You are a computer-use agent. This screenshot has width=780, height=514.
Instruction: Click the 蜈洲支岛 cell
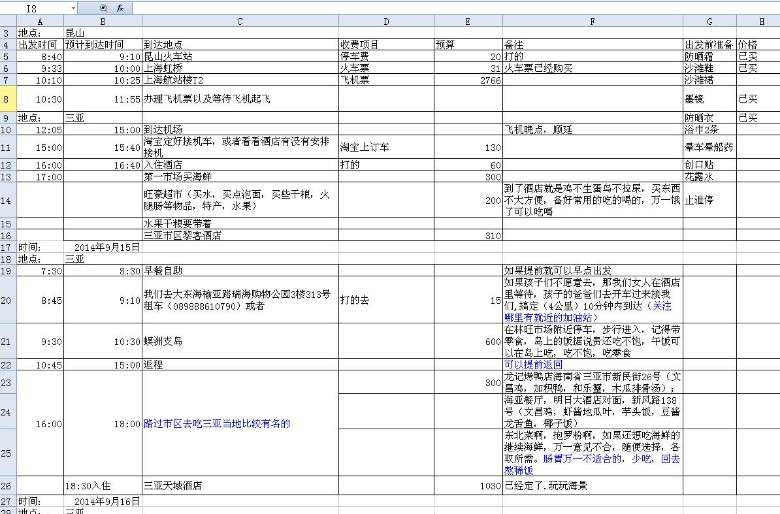pyautogui.click(x=240, y=341)
